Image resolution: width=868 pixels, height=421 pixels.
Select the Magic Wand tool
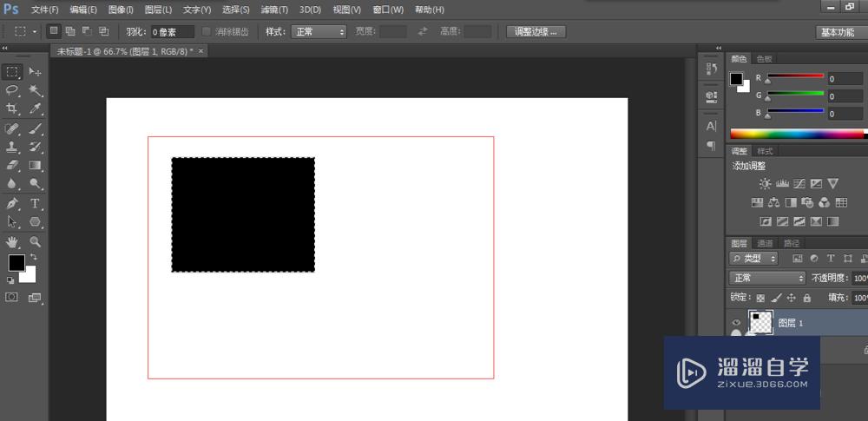tap(36, 90)
